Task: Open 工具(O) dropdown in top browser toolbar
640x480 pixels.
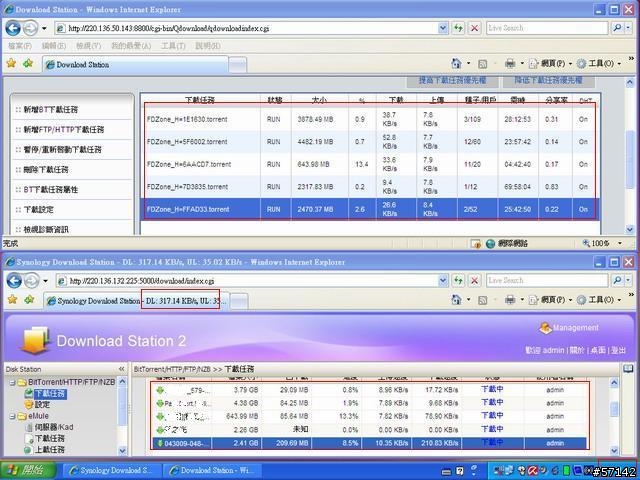Action: [619, 64]
